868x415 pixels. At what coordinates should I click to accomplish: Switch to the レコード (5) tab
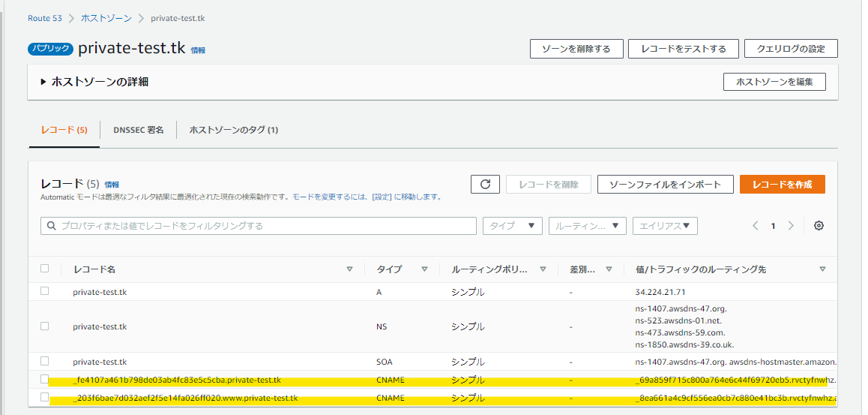coord(64,131)
